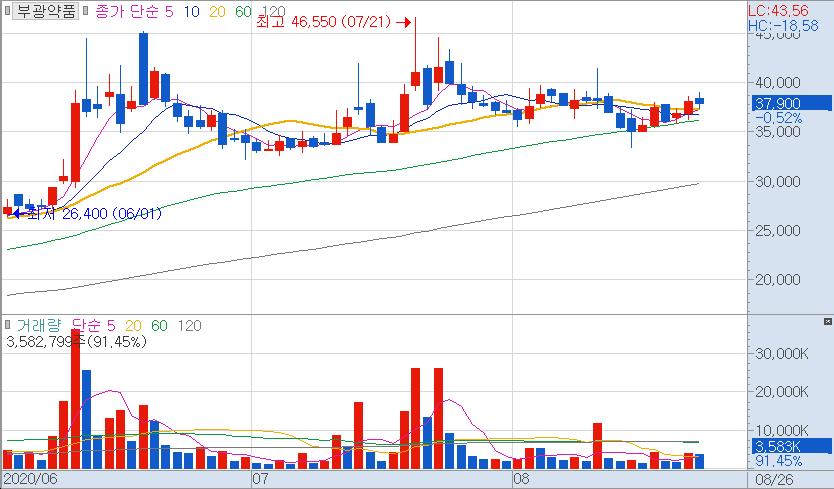Image resolution: width=834 pixels, height=489 pixels.
Task: Click the 최고 46,550 (07/21) high marker
Action: point(333,22)
